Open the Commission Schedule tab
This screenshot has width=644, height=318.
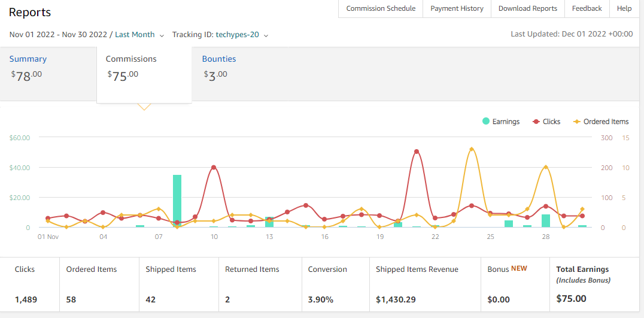click(x=381, y=8)
